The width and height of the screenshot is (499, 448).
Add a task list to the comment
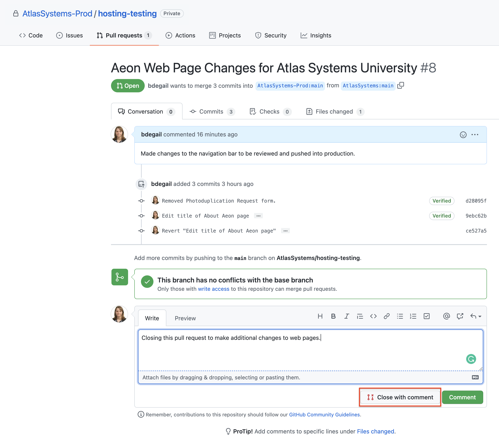point(427,316)
